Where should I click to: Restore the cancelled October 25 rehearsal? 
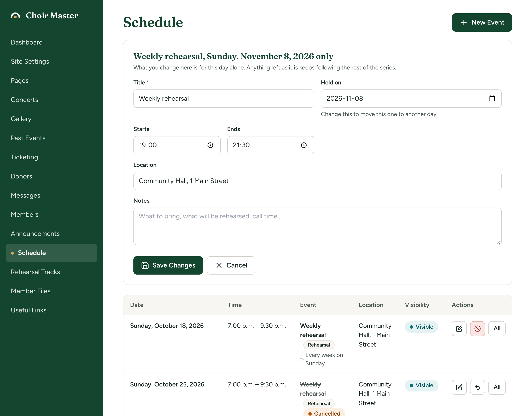pyautogui.click(x=477, y=387)
